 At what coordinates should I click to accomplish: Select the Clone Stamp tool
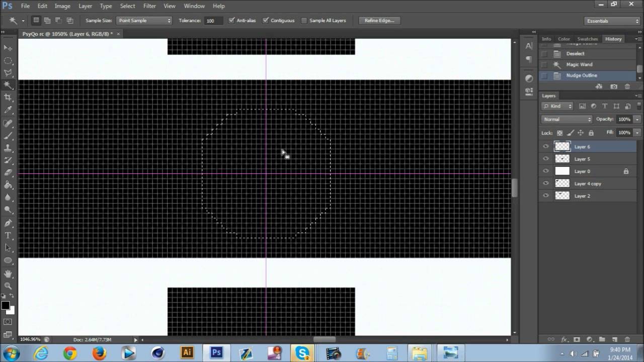click(x=8, y=148)
